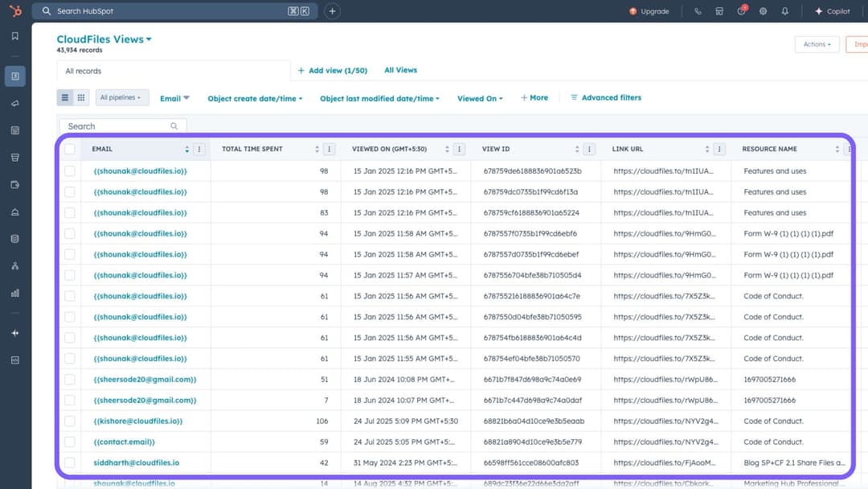Expand the Viewed On filter dropdown
The image size is (868, 489).
click(x=479, y=97)
